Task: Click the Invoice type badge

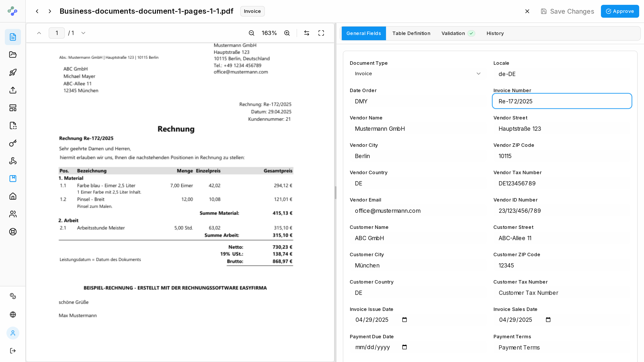Action: click(x=253, y=11)
